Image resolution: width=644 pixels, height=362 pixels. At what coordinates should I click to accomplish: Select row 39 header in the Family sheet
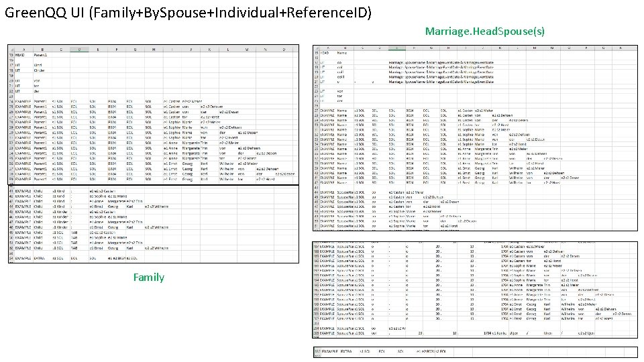tap(11, 179)
